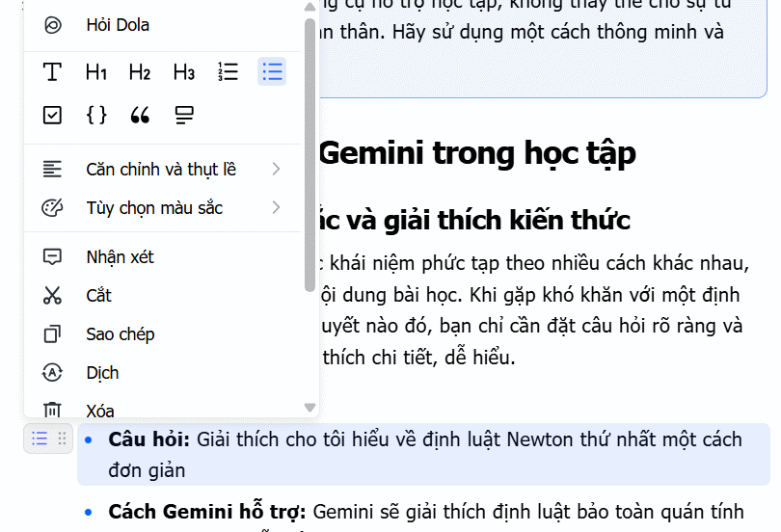Click the Hỏi Dola assistant icon
This screenshot has width=781, height=532.
point(53,25)
